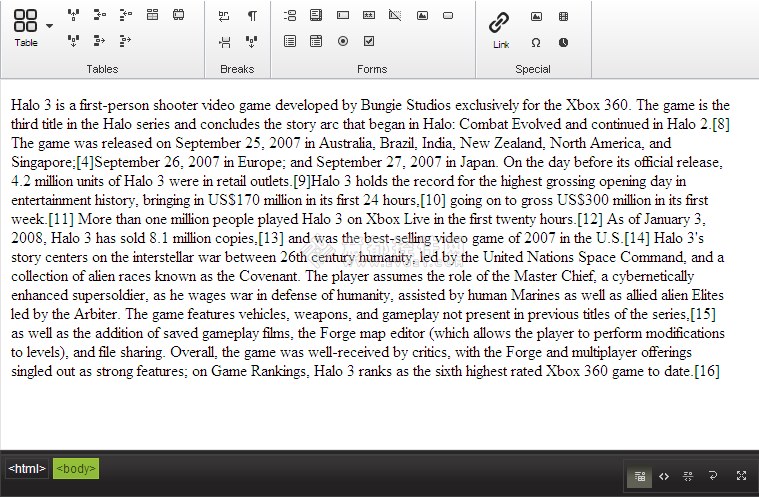The image size is (759, 498).
Task: Insert a radio button form element
Action: point(343,41)
